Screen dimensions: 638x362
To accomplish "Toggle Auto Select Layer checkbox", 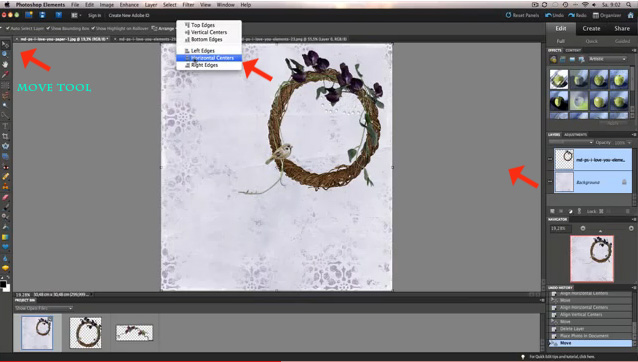I will click(7, 28).
